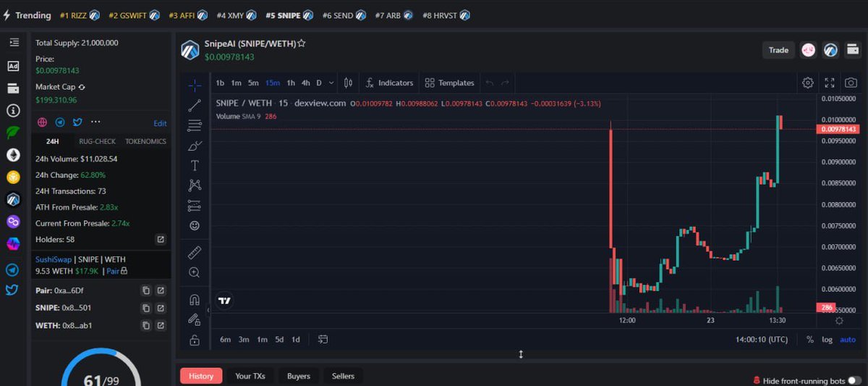
Task: Select the trend line drawing tool
Action: (x=195, y=106)
